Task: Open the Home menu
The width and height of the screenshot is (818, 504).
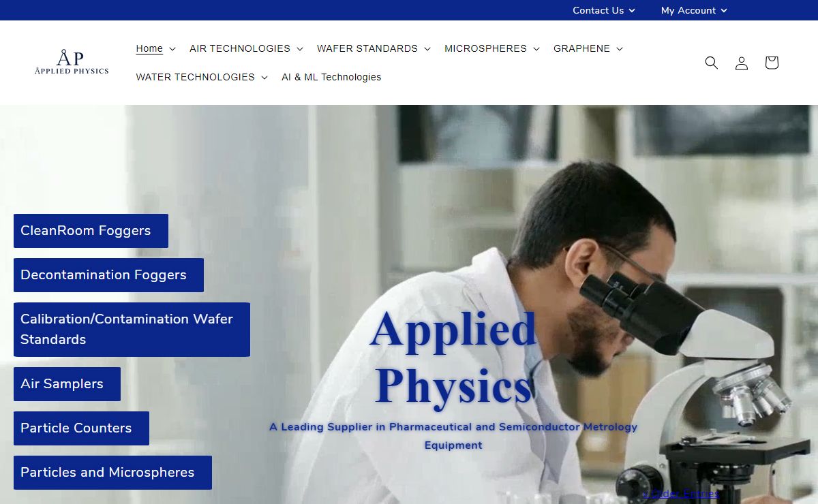Action: (x=155, y=48)
